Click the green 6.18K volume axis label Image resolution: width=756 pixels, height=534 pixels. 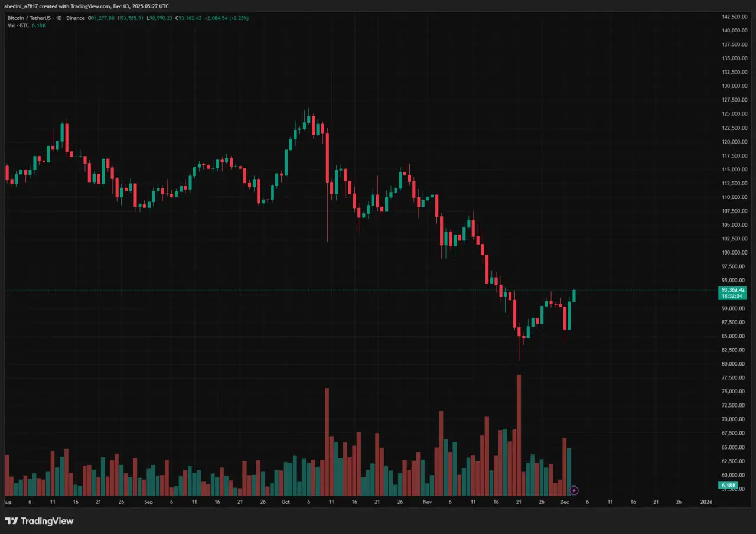pyautogui.click(x=728, y=486)
